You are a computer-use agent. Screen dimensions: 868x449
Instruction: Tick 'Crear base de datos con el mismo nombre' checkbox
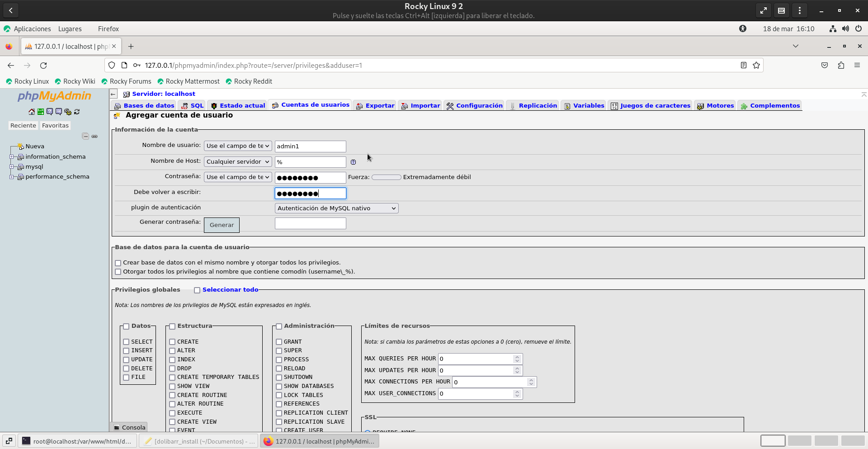pyautogui.click(x=118, y=263)
